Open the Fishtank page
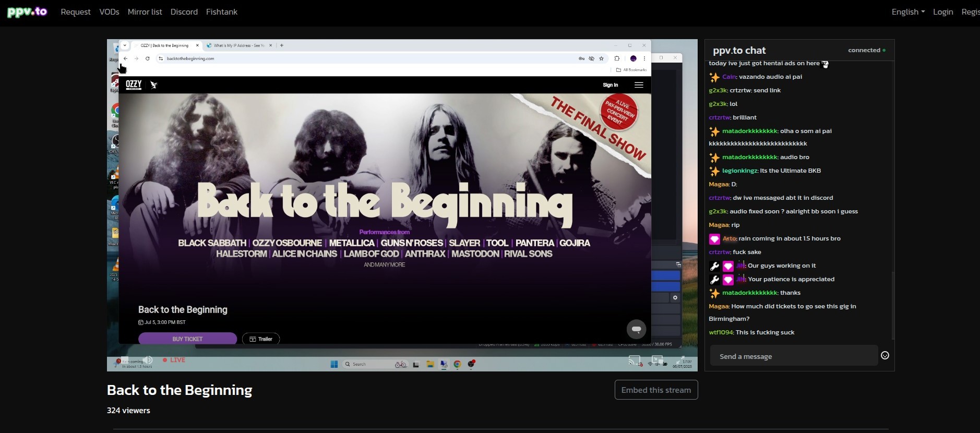The image size is (980, 433). (222, 11)
